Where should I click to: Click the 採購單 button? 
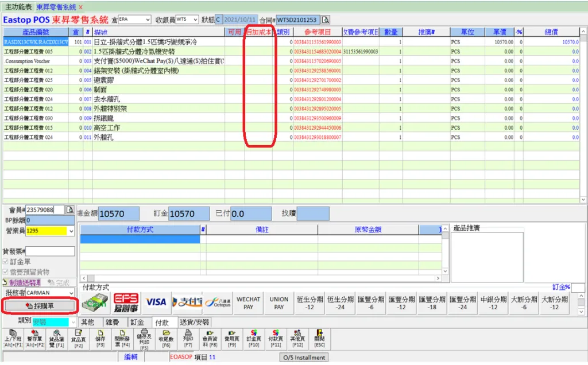[x=40, y=306]
